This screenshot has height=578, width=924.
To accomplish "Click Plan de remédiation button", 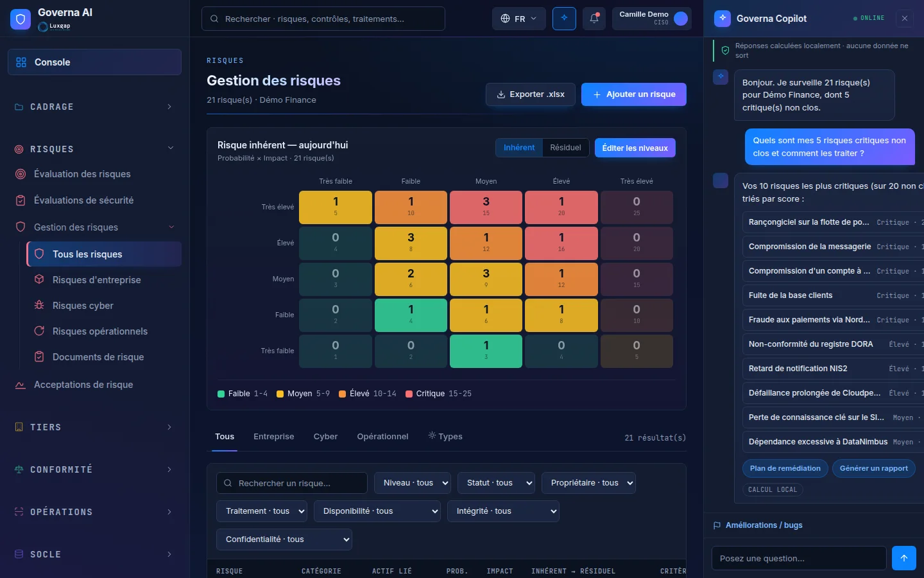I will pyautogui.click(x=785, y=468).
